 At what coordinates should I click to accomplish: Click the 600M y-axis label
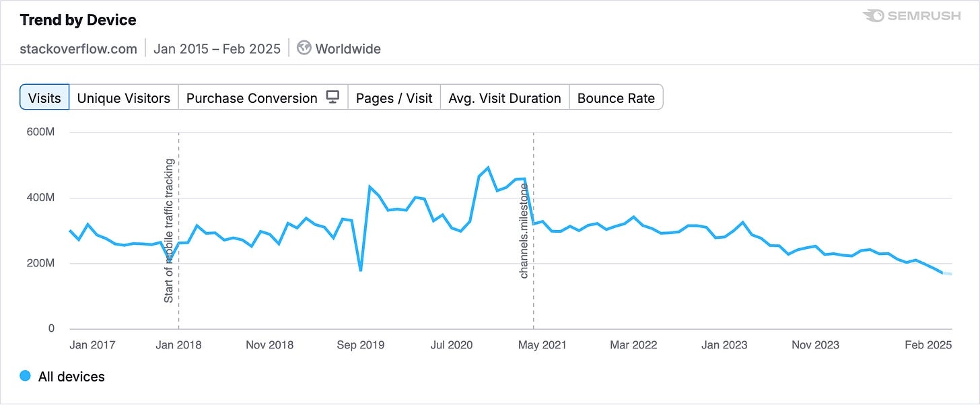pyautogui.click(x=40, y=132)
